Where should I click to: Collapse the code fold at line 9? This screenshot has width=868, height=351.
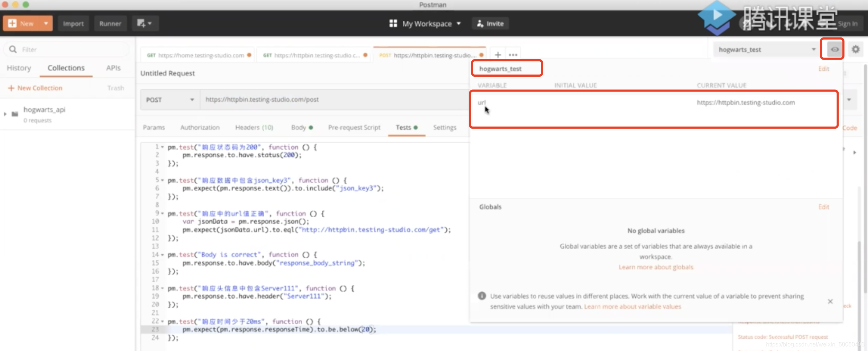(163, 213)
